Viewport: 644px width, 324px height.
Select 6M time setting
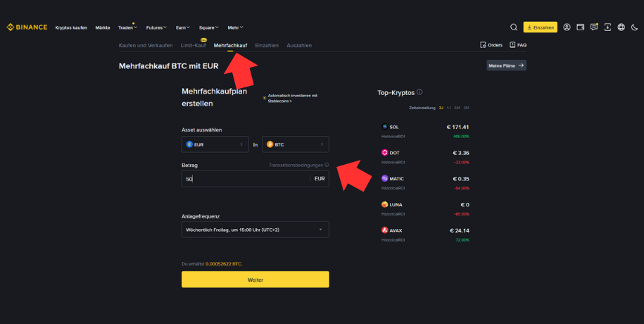[x=457, y=108]
